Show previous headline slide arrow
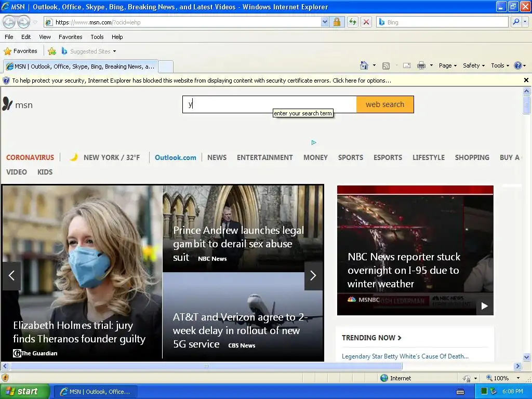This screenshot has width=532, height=399. coord(11,275)
